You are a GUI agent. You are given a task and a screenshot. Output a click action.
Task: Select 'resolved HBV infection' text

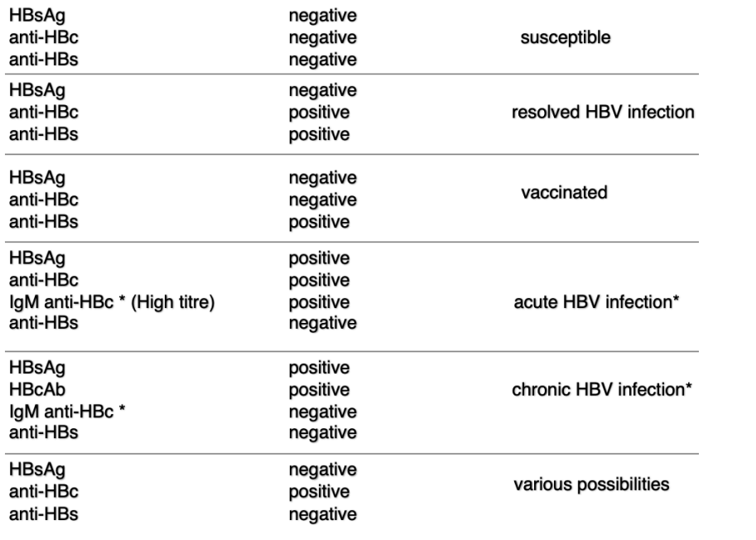pyautogui.click(x=603, y=113)
